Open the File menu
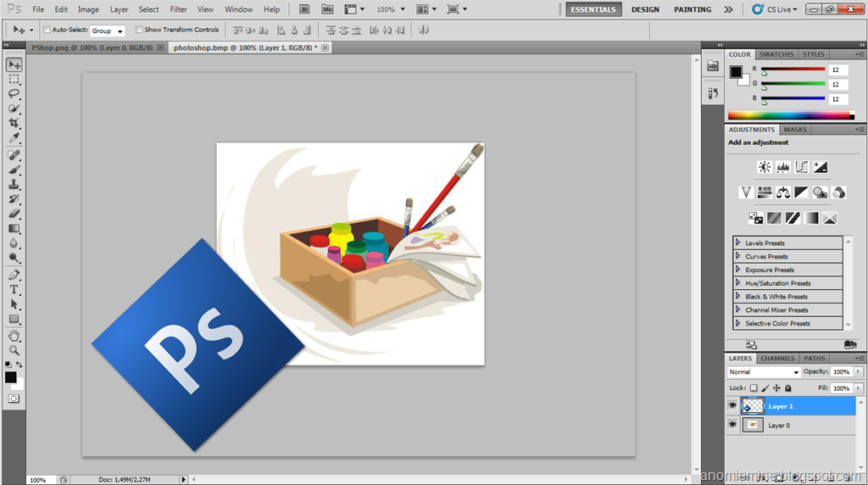 pos(38,9)
